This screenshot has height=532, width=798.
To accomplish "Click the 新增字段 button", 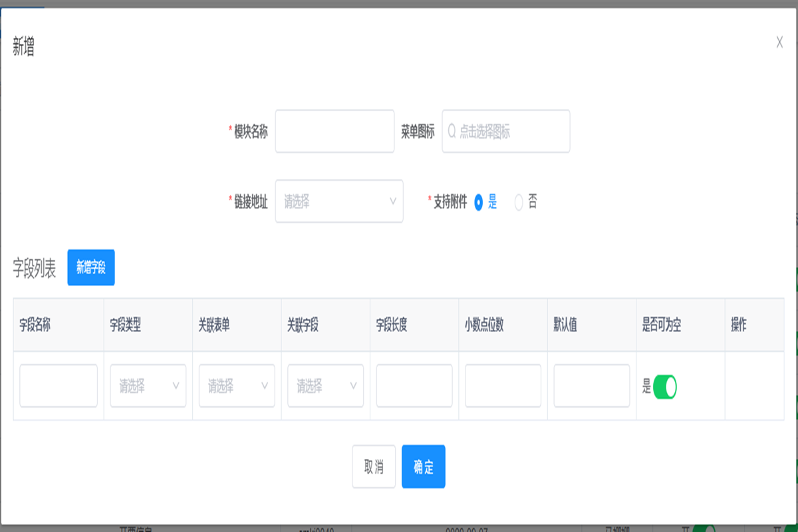I will click(x=91, y=267).
